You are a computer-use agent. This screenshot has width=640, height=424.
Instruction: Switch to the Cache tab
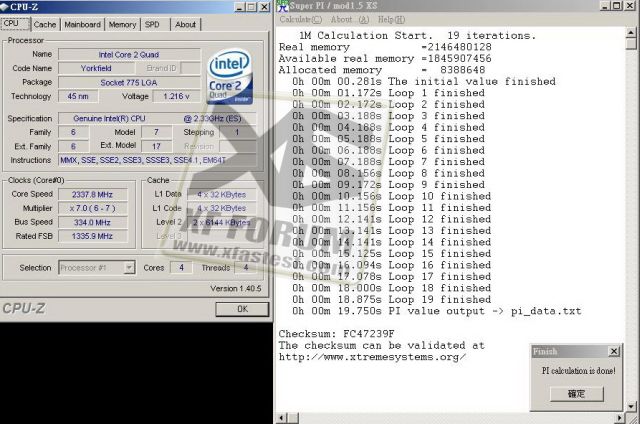coord(45,24)
